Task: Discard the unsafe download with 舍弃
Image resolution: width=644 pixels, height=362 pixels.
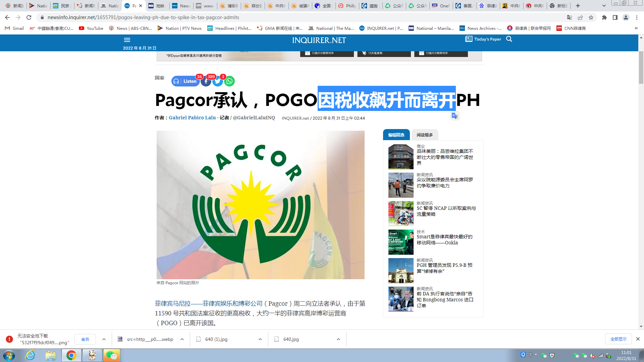Action: click(x=85, y=339)
